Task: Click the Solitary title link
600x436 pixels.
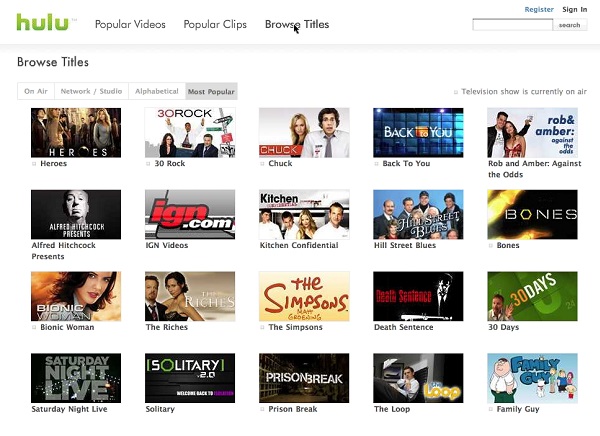Action: pyautogui.click(x=160, y=409)
